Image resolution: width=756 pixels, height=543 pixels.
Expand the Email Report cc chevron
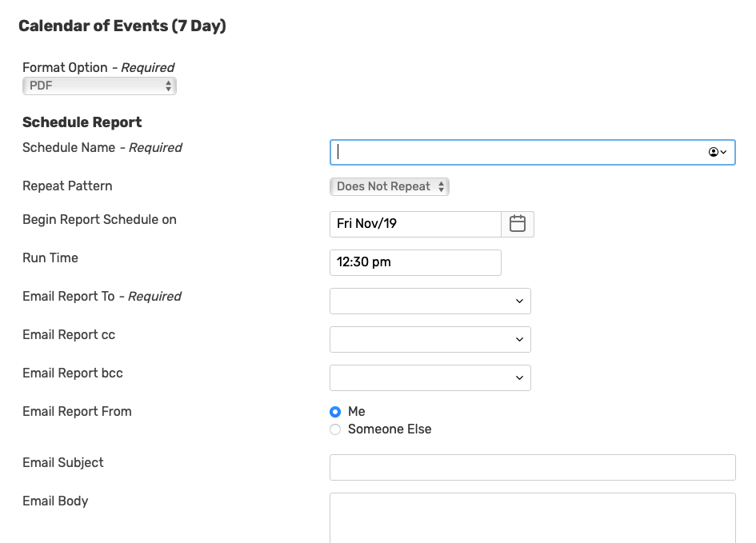click(x=519, y=340)
